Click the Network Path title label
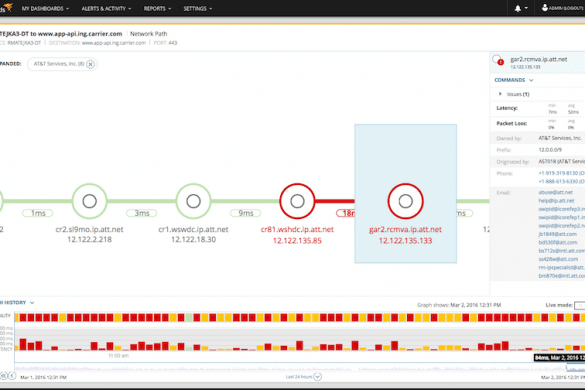 click(x=148, y=34)
